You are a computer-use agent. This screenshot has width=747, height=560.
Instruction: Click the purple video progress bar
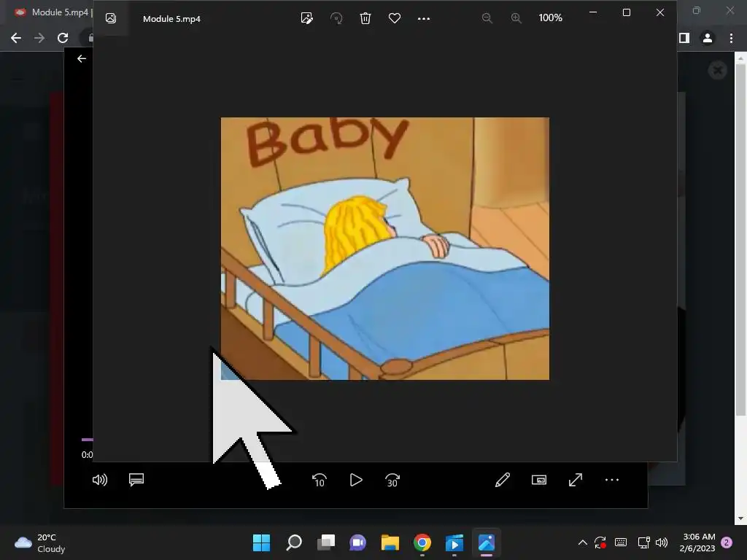coord(87,440)
